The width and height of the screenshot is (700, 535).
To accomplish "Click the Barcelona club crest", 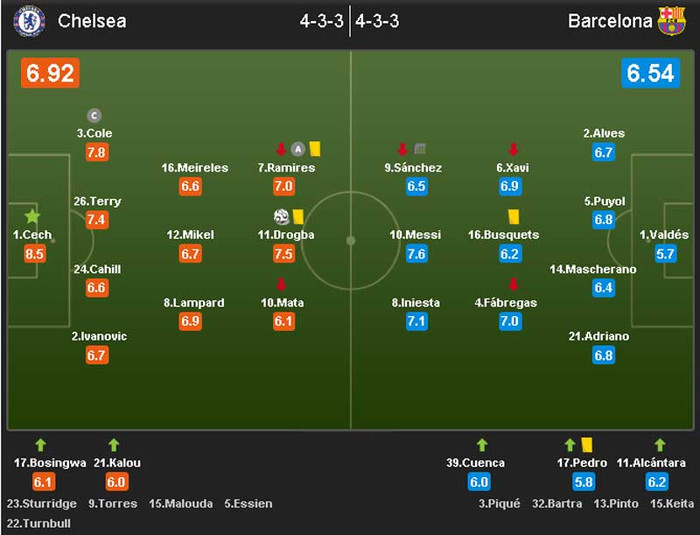I will [x=671, y=21].
